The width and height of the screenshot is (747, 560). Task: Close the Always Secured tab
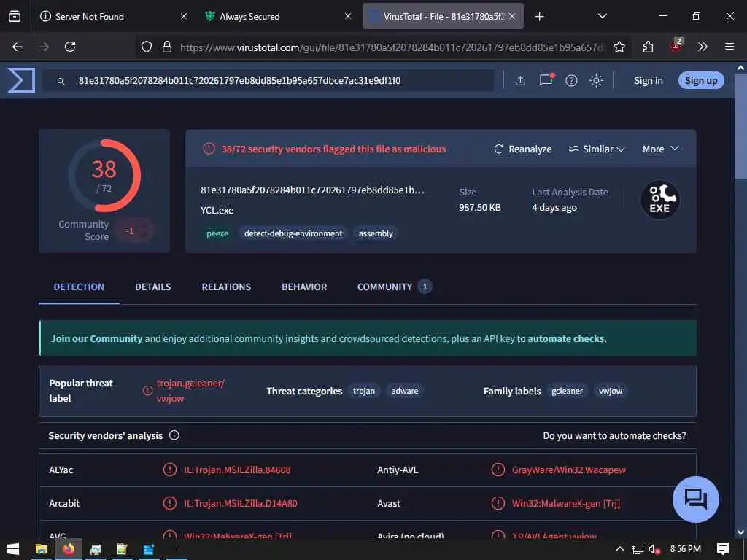coord(348,16)
